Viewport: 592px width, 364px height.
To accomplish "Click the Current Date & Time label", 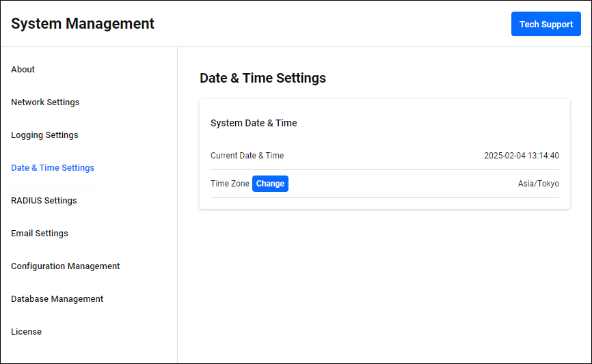I will tap(247, 156).
